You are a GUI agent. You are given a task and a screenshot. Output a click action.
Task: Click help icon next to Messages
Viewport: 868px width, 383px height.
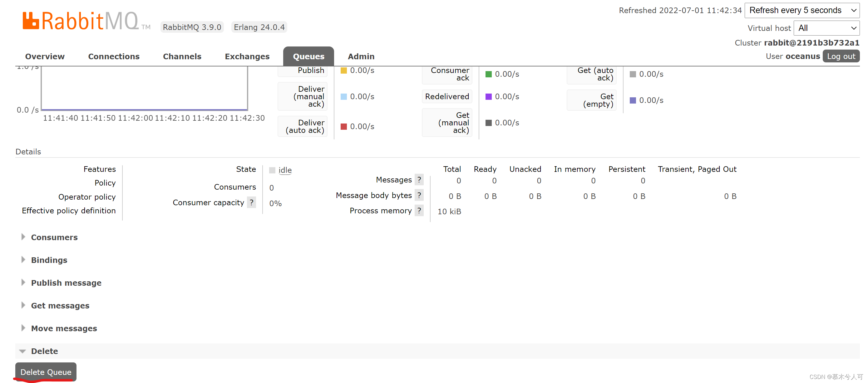(x=419, y=180)
